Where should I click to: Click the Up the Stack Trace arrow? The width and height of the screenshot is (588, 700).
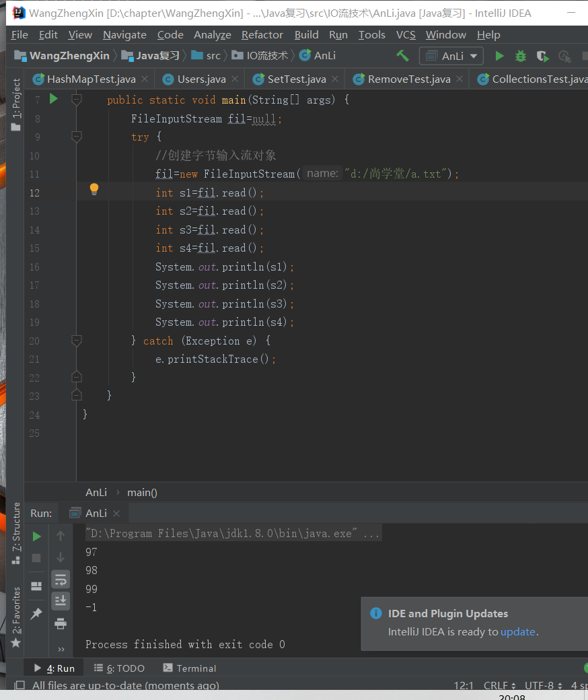click(61, 536)
